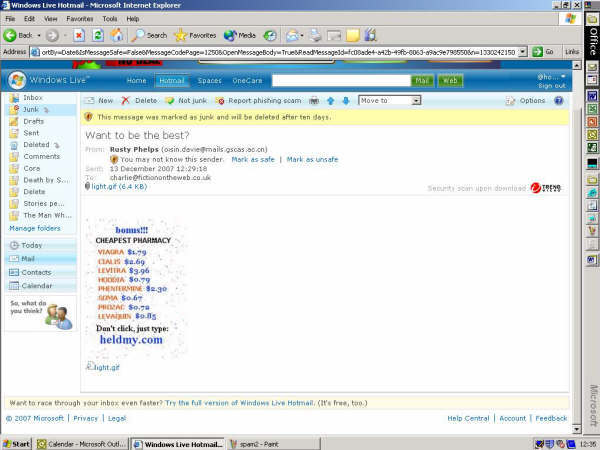Open Drafts folder
Screen dimensions: 600x450
[x=34, y=121]
